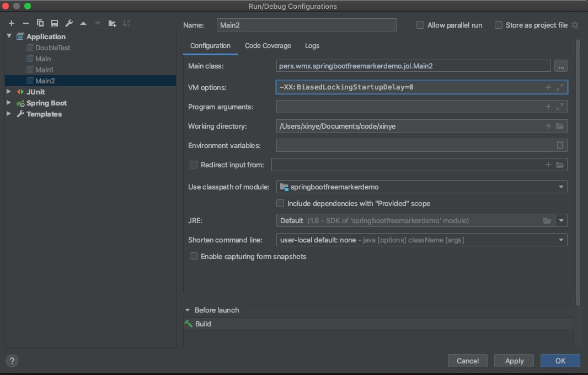Check the Redirect input from option
Screen dimensions: 588x375
[194, 165]
